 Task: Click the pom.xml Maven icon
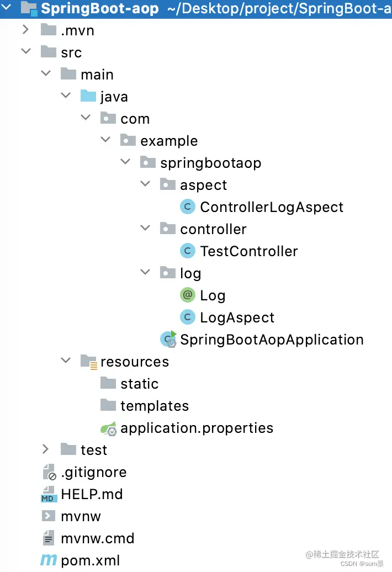(x=49, y=560)
